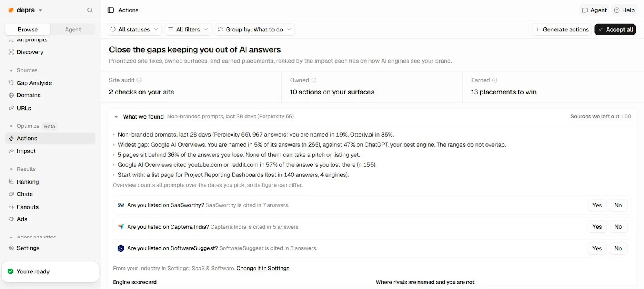Answer No for SaaSworthy listing
The image size is (644, 289).
click(x=618, y=205)
